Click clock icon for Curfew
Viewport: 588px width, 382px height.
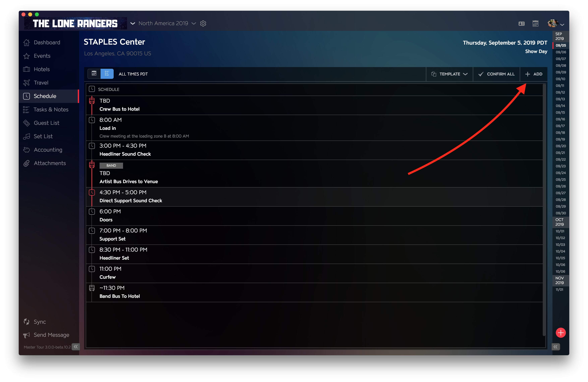92,269
